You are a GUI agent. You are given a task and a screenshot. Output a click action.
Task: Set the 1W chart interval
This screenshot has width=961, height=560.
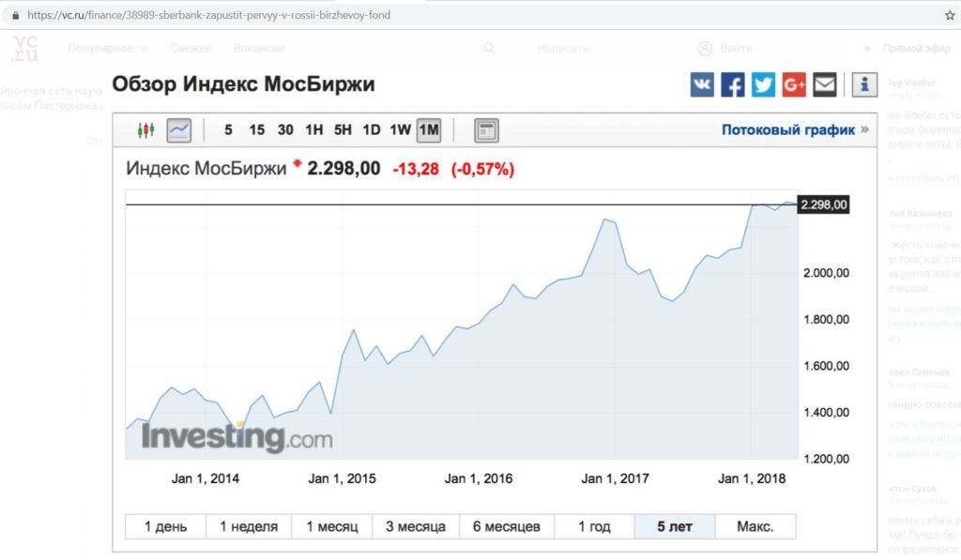[x=400, y=130]
